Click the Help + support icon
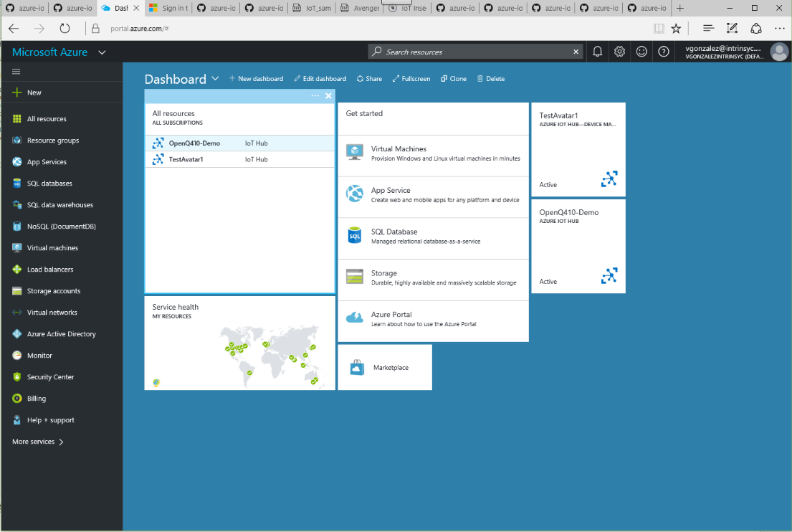This screenshot has width=792, height=532. click(x=17, y=420)
